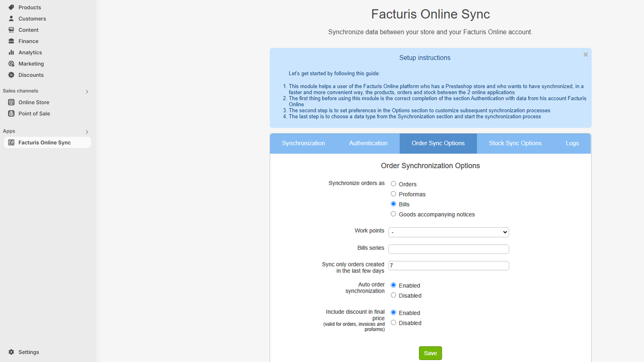Select the Orders radio option
The width and height of the screenshot is (644, 362).
[393, 184]
